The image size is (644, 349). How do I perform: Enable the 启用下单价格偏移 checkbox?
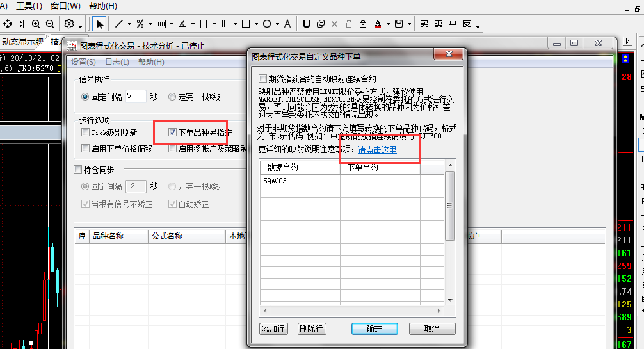coord(85,149)
